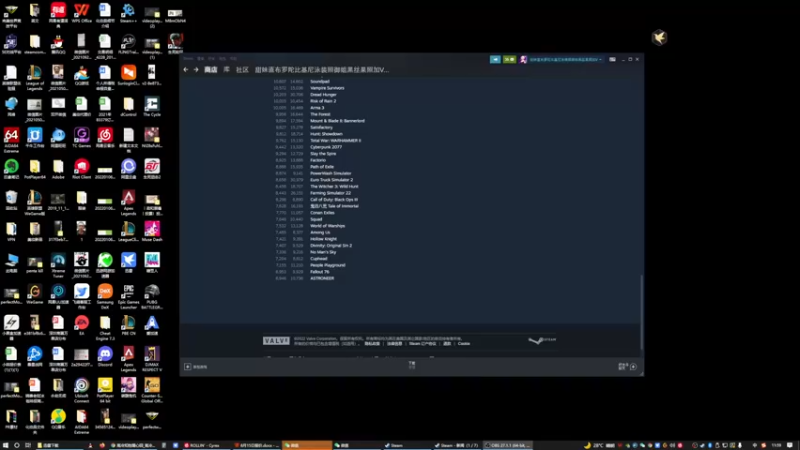800x450 pixels.
Task: Select the first Apex Legends desktop icon
Action: pos(129,203)
